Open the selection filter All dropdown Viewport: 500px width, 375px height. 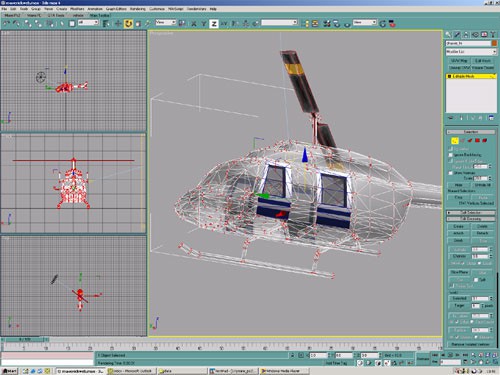88,22
